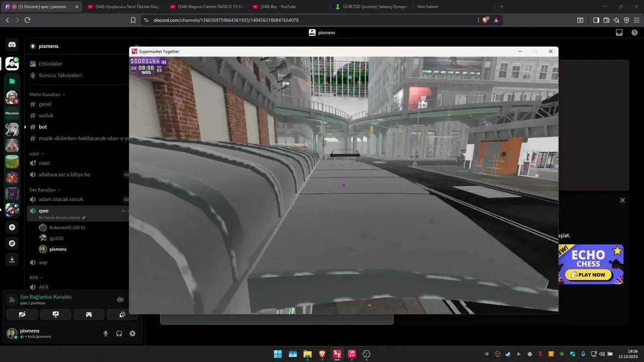Mute microphone in Discord user panel

(106, 333)
